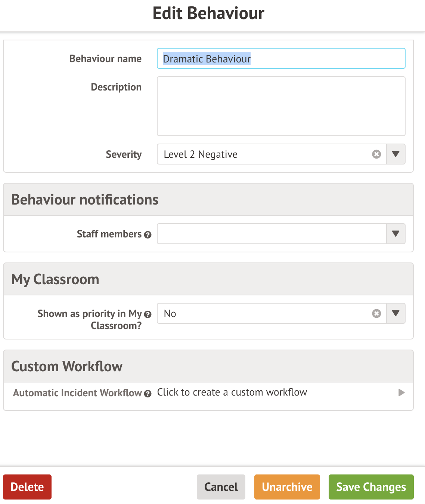The width and height of the screenshot is (425, 504).
Task: Open the Staff members dropdown arrow
Action: [x=396, y=234]
